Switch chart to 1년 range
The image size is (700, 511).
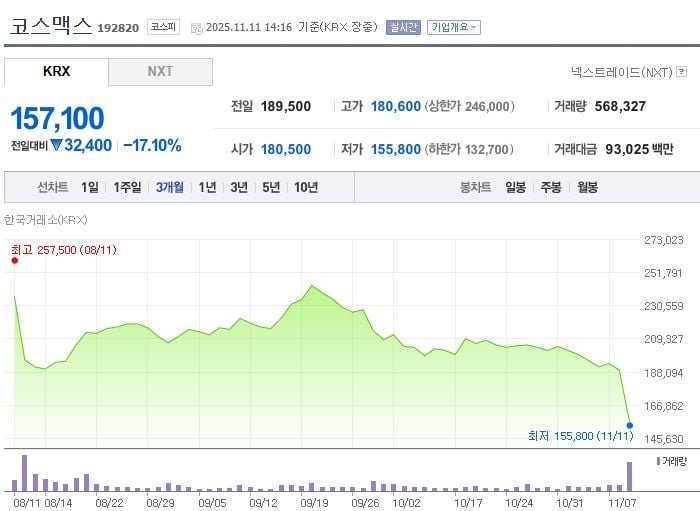coord(207,187)
